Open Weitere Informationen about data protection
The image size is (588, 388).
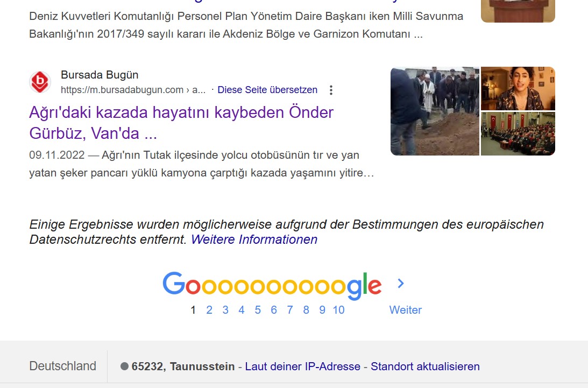click(254, 239)
